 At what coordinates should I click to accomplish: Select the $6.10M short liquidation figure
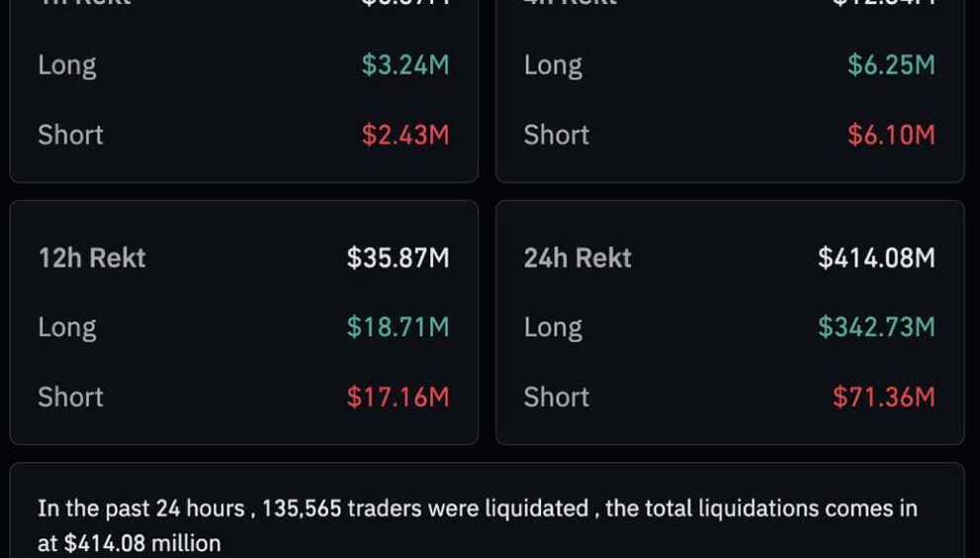(x=890, y=135)
